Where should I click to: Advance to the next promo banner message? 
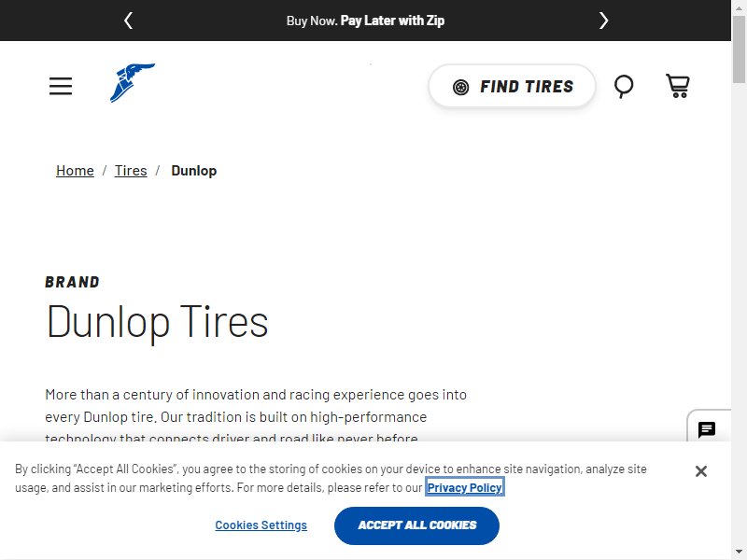tap(603, 21)
